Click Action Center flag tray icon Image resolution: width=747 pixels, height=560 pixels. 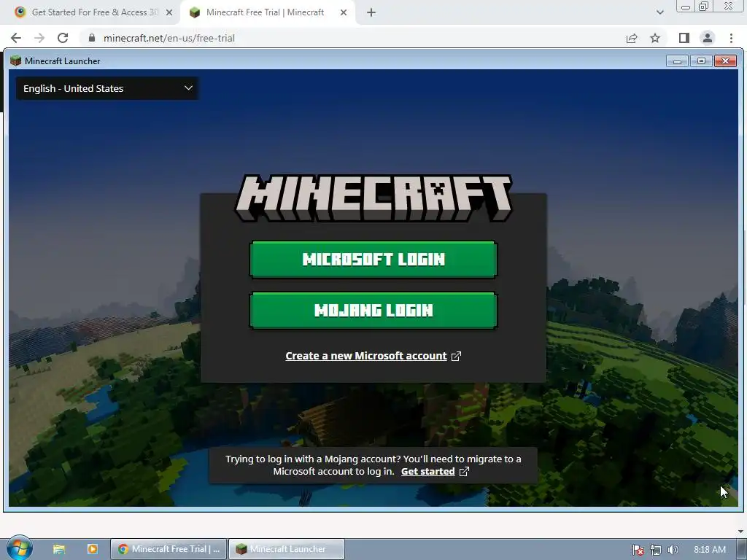(638, 550)
